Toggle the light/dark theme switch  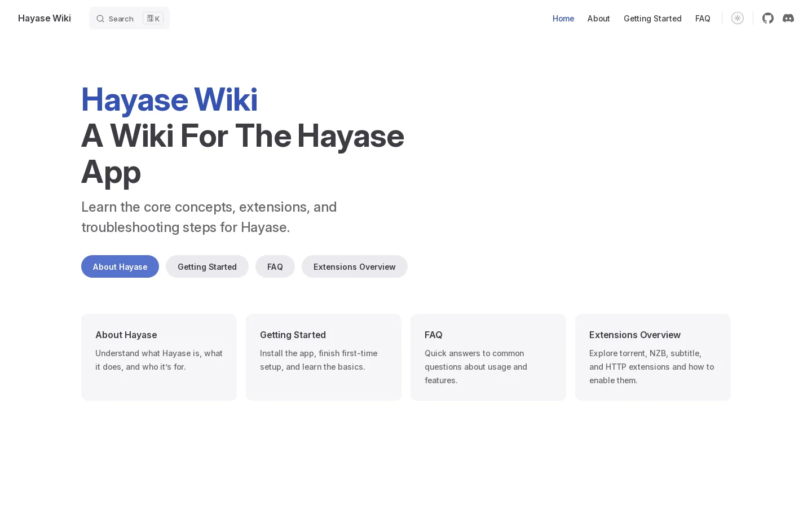(738, 18)
